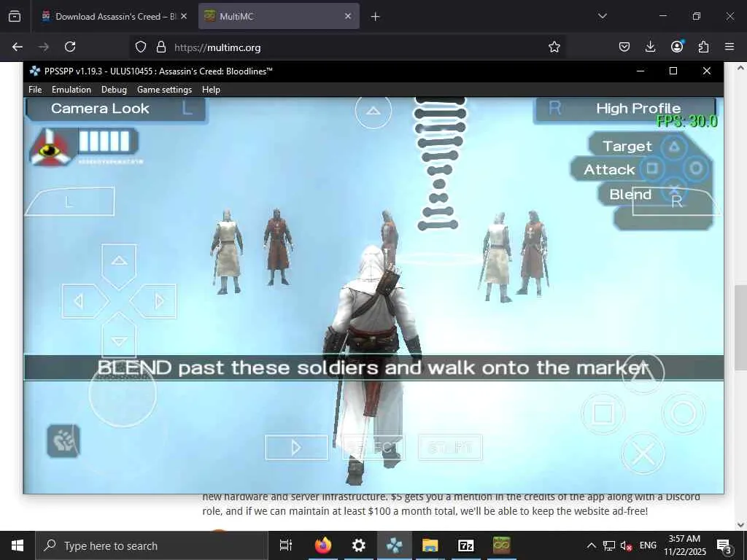The width and height of the screenshot is (747, 560).
Task: Open the Help menu in PPSSPP
Action: coord(211,90)
